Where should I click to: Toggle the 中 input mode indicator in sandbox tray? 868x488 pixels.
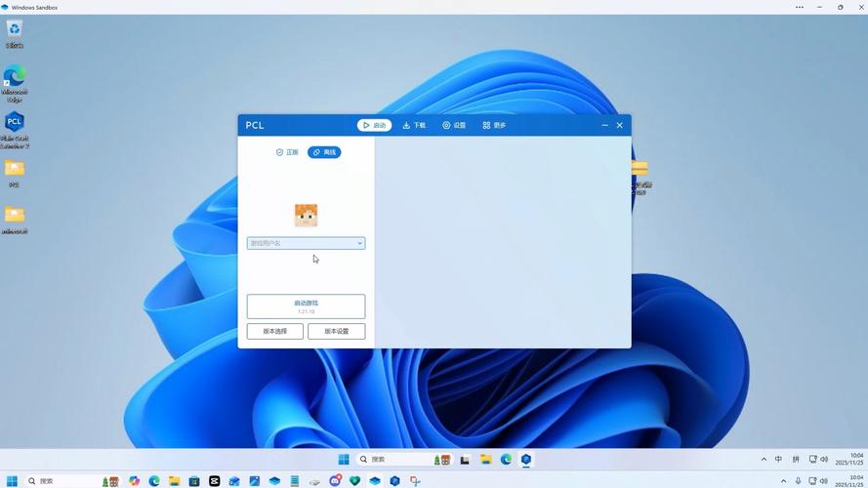coord(779,460)
